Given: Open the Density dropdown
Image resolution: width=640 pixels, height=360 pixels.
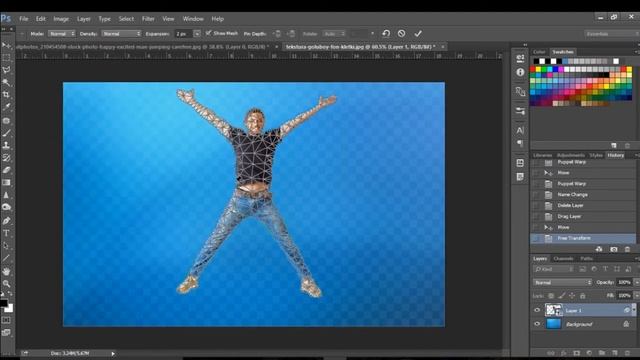Looking at the screenshot, I should click(x=121, y=33).
